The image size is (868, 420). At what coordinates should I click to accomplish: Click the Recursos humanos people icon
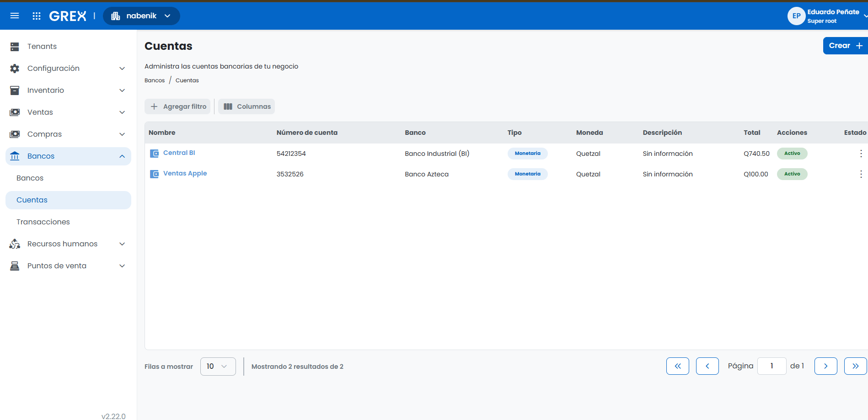tap(15, 244)
